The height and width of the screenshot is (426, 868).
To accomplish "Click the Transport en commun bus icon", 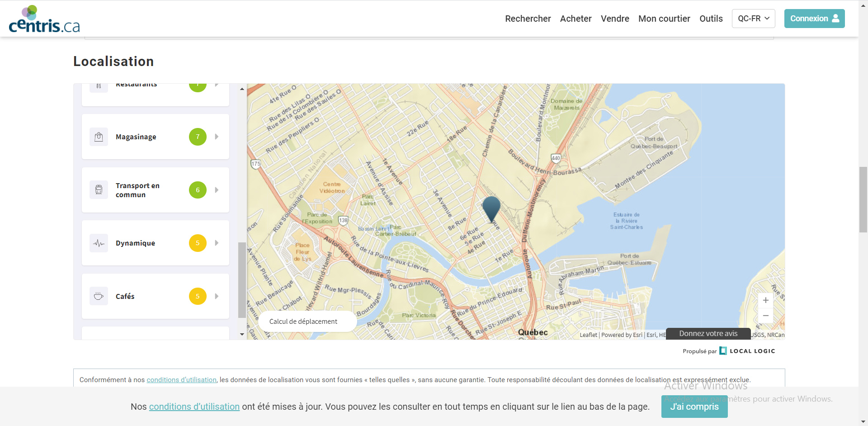I will pos(99,190).
